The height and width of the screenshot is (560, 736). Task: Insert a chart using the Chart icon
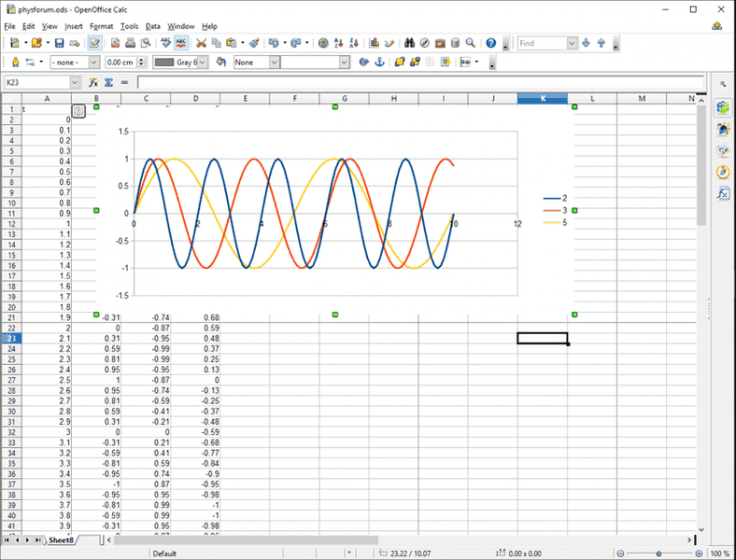(374, 43)
